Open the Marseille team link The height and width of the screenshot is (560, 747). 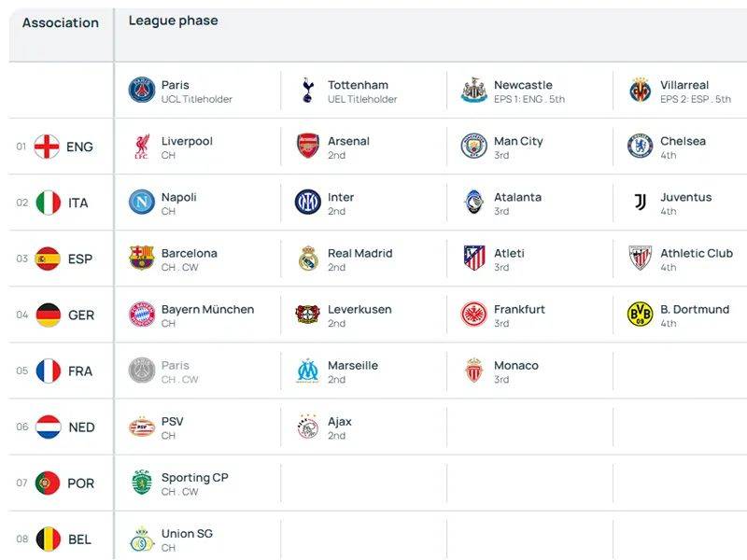pyautogui.click(x=353, y=365)
